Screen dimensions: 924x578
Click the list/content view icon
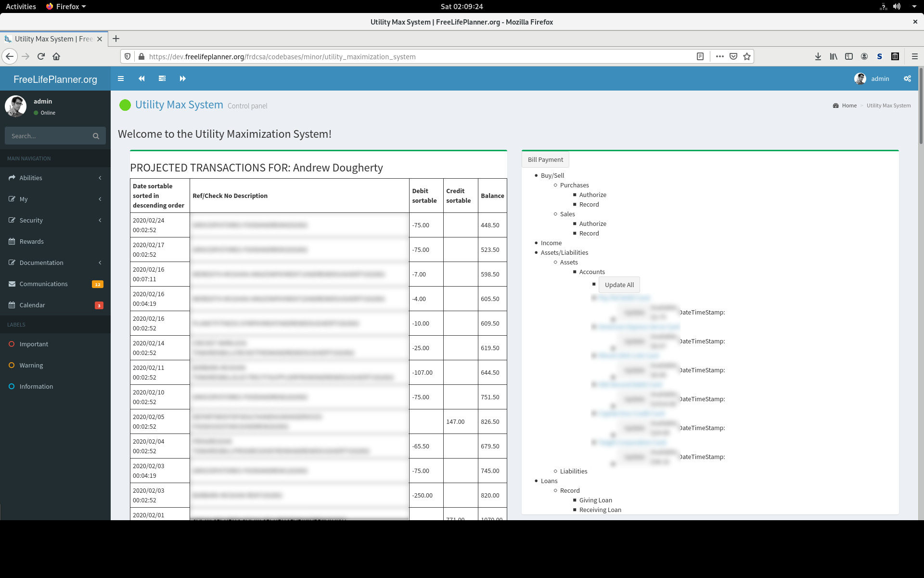click(x=162, y=79)
